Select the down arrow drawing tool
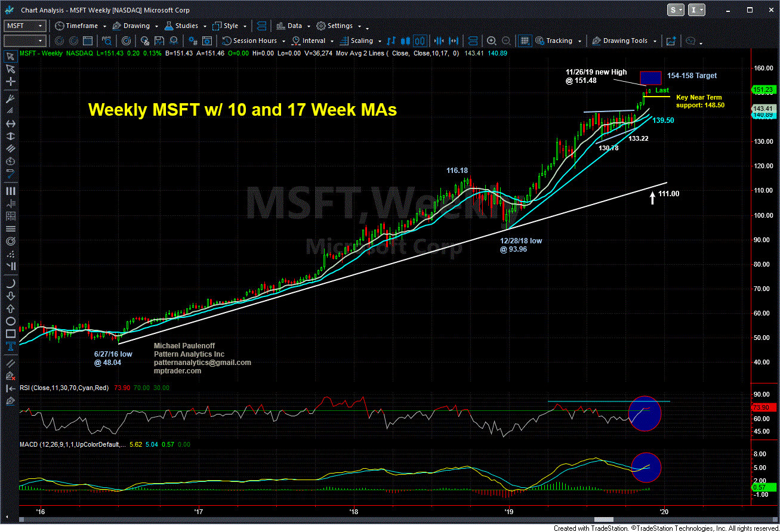The image size is (780, 532). pos(10,296)
